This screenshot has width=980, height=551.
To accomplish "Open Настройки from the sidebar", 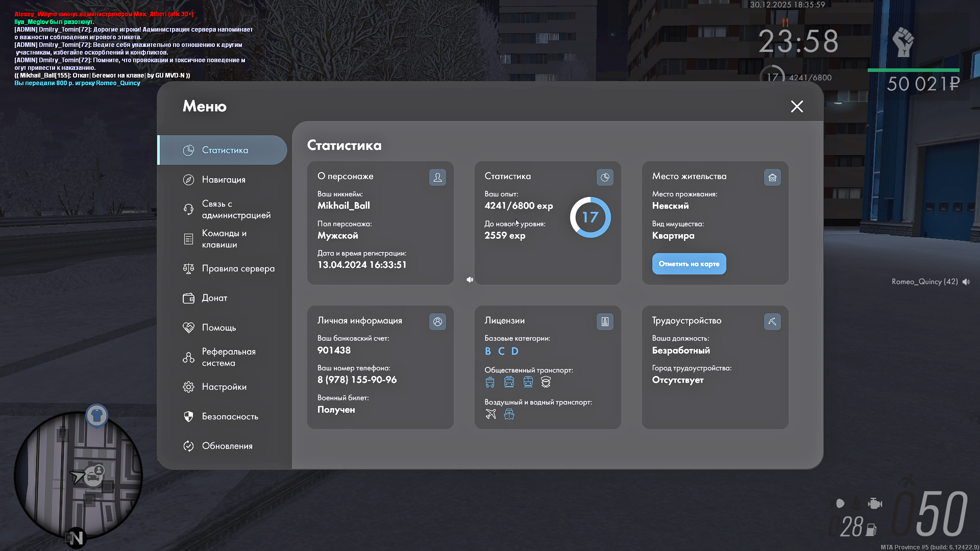I will 224,387.
